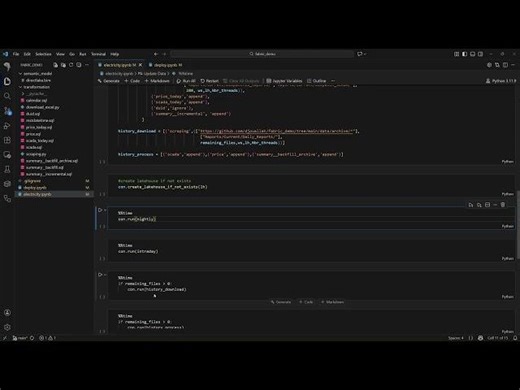Viewport: 520px width, 390px height.
Task: Open download_excel.py in Explorer
Action: pos(42,107)
